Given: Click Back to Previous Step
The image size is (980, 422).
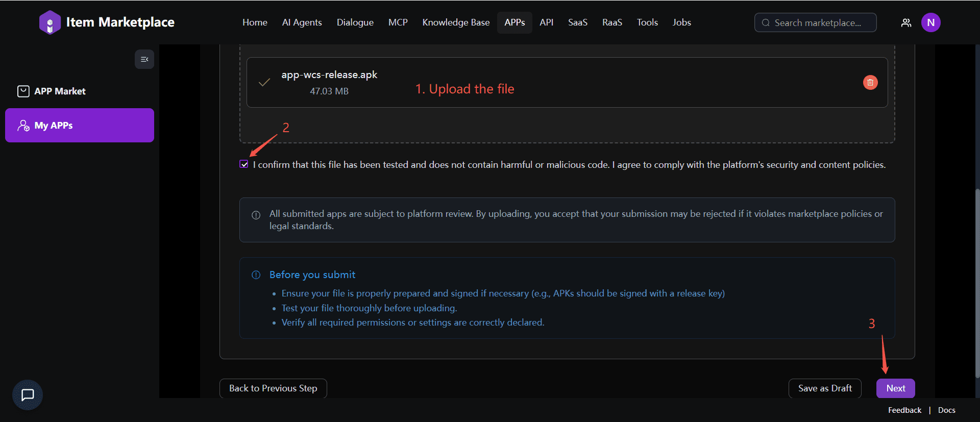Looking at the screenshot, I should (273, 388).
